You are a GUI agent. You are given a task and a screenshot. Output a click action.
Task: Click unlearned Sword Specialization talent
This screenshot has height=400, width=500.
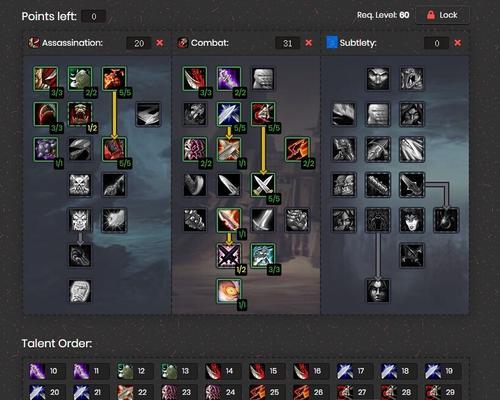click(263, 220)
